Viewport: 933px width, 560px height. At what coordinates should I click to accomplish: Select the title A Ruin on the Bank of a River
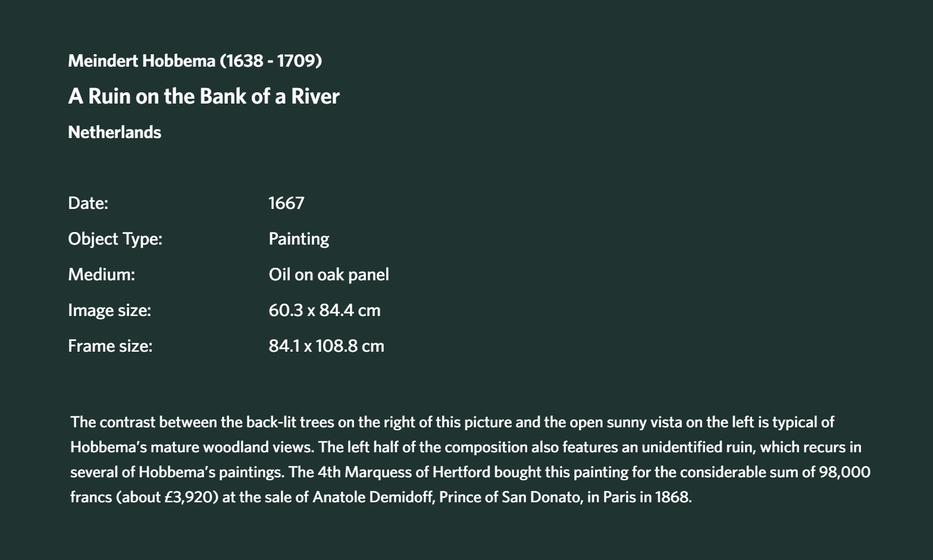pos(203,96)
